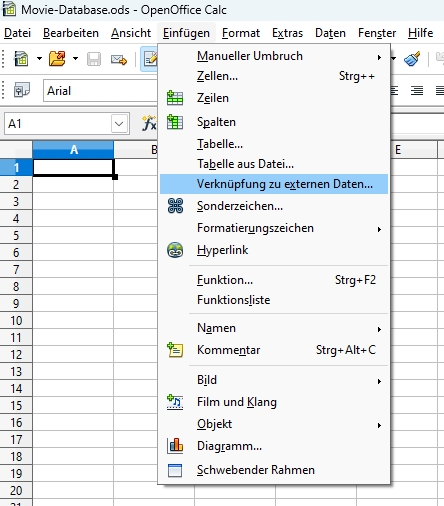Viewport: 444px width, 506px height.
Task: Open the Function Wizard fx icon
Action: (x=149, y=124)
